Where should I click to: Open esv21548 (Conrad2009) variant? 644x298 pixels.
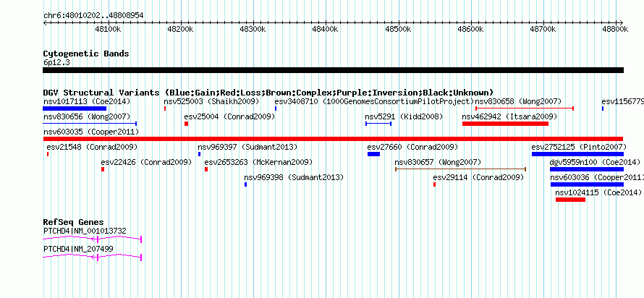point(92,147)
